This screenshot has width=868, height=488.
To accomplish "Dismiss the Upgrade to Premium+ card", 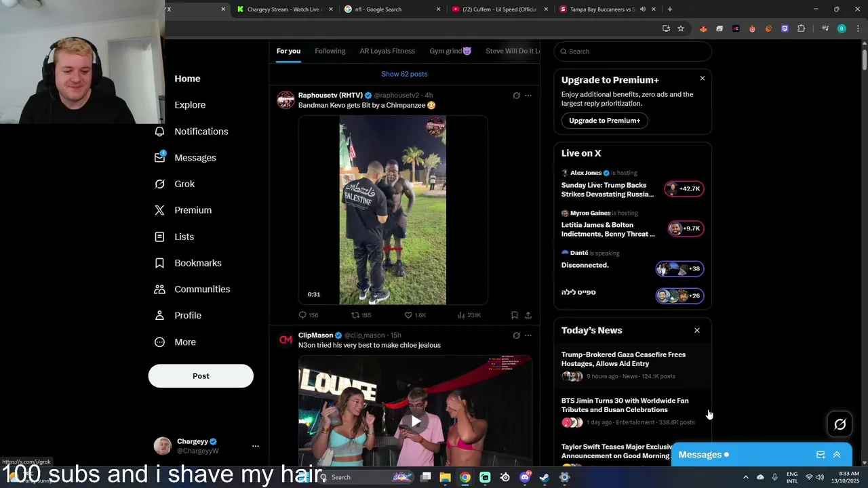I will tap(703, 79).
